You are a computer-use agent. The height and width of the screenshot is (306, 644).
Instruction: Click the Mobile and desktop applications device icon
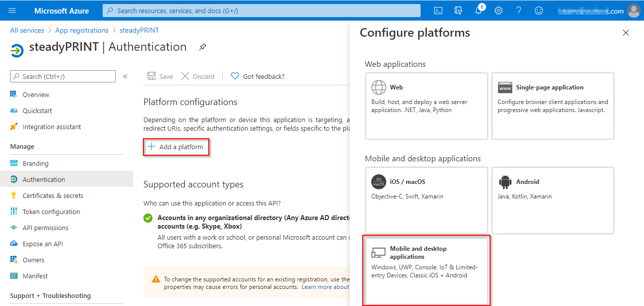coord(379,252)
